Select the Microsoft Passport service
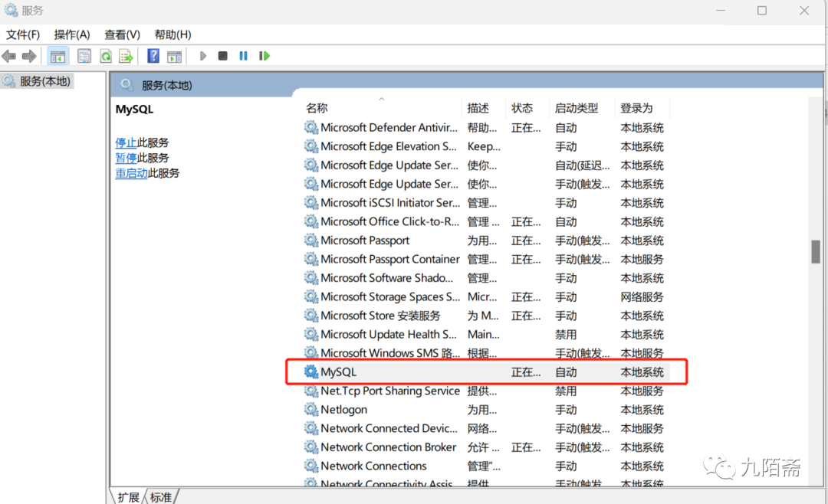This screenshot has width=828, height=504. 486,240
